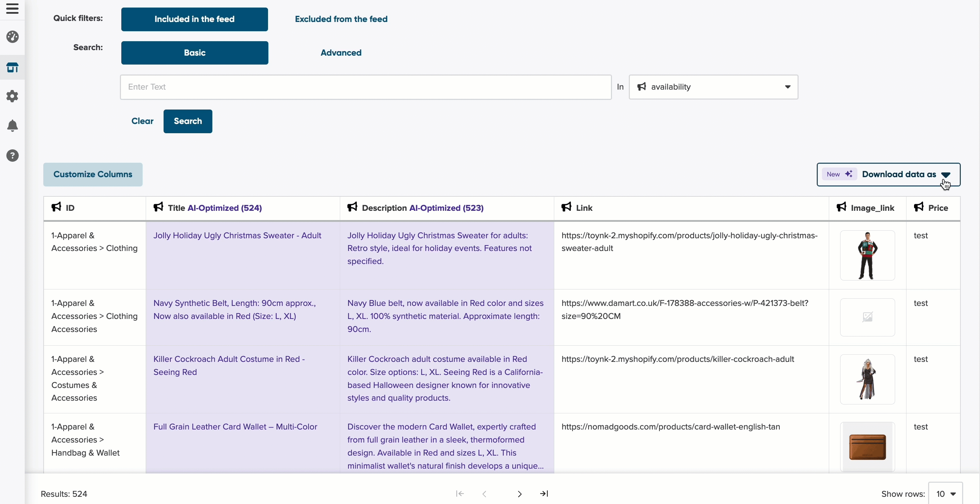Select the shop storefront icon in sidebar

tap(13, 68)
